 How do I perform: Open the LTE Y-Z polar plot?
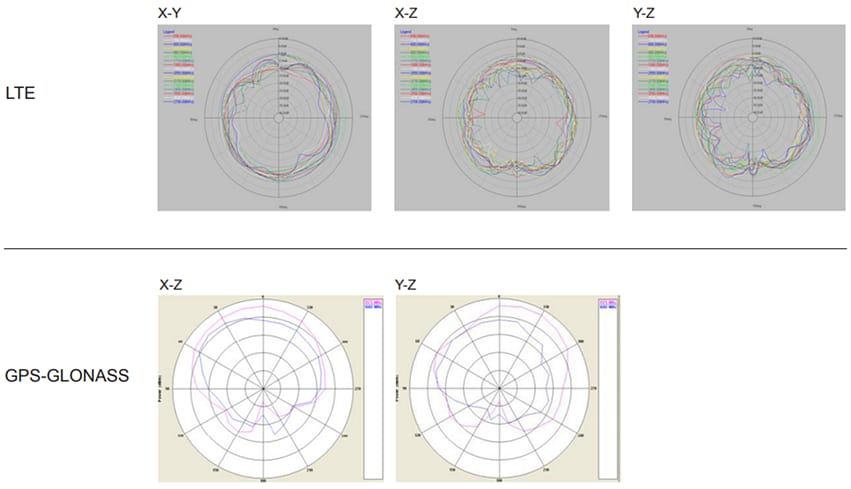(x=753, y=118)
